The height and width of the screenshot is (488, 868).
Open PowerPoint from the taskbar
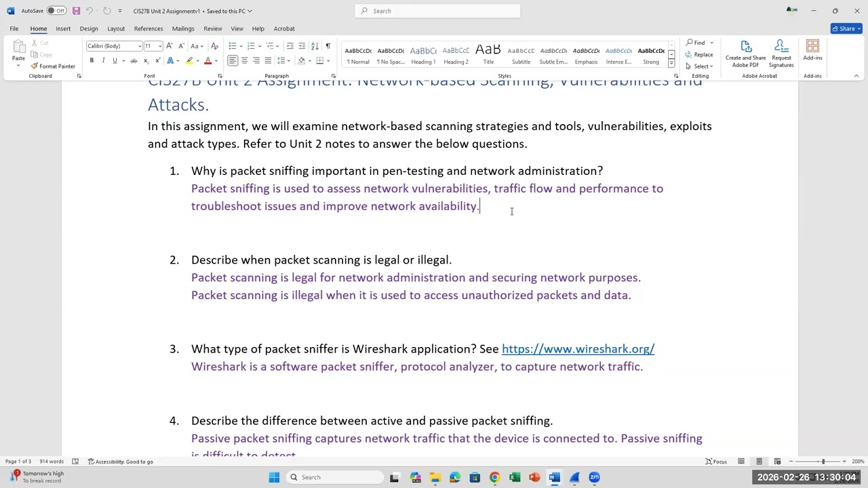534,477
